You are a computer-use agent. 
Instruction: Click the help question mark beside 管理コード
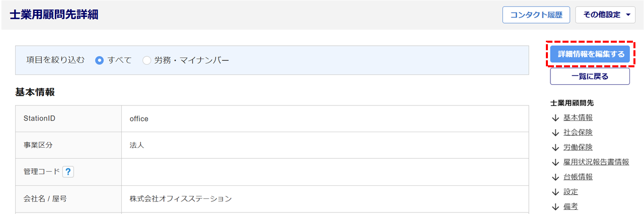point(68,172)
